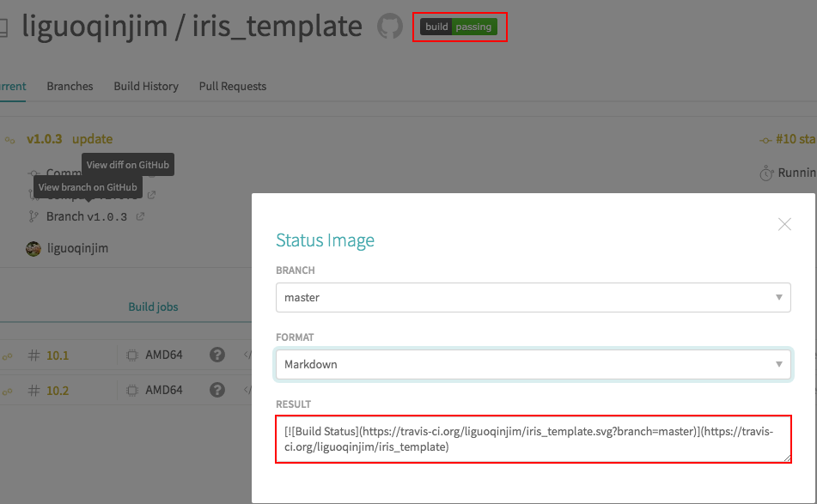
Task: Open build job 10.2
Action: 58,391
